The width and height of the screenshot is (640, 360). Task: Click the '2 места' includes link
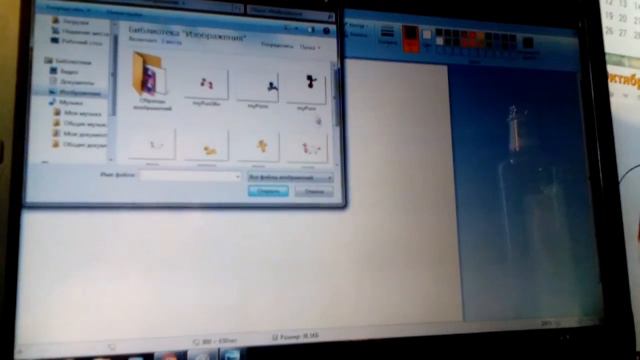171,41
